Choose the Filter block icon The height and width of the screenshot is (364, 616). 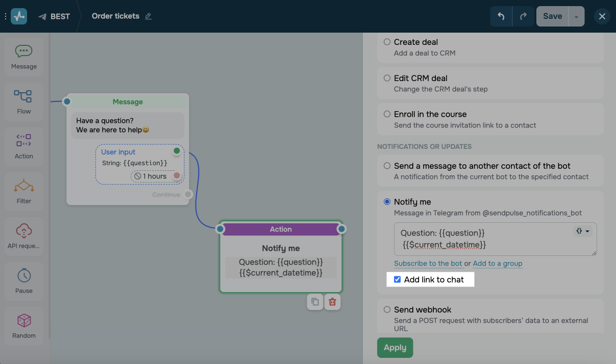[24, 191]
